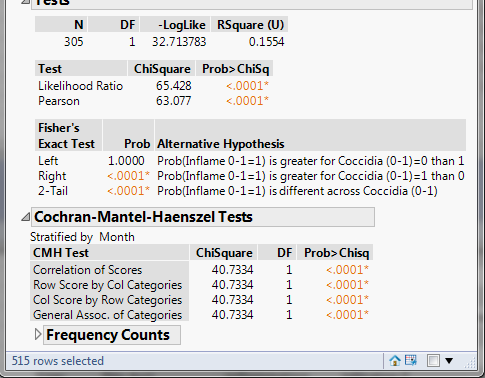Click the -LogLike value 32.713783

click(x=179, y=42)
